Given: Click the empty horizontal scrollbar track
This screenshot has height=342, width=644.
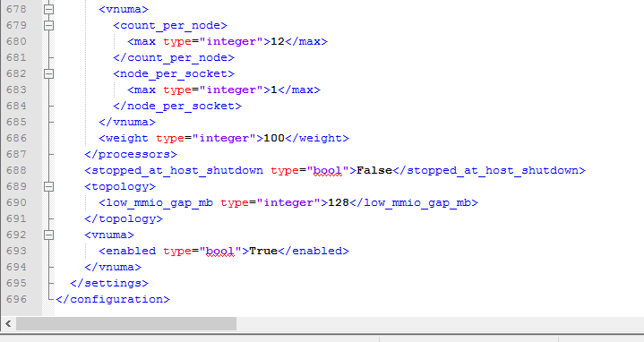Looking at the screenshot, I should (440, 323).
